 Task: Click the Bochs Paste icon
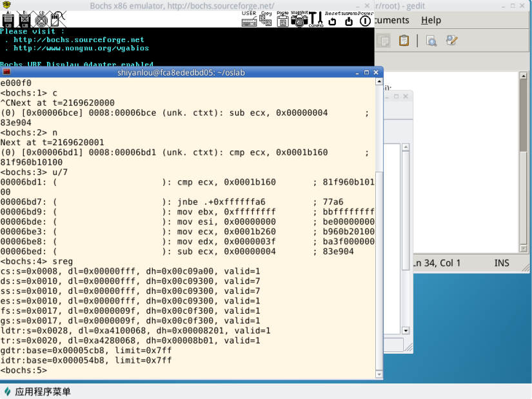point(282,19)
